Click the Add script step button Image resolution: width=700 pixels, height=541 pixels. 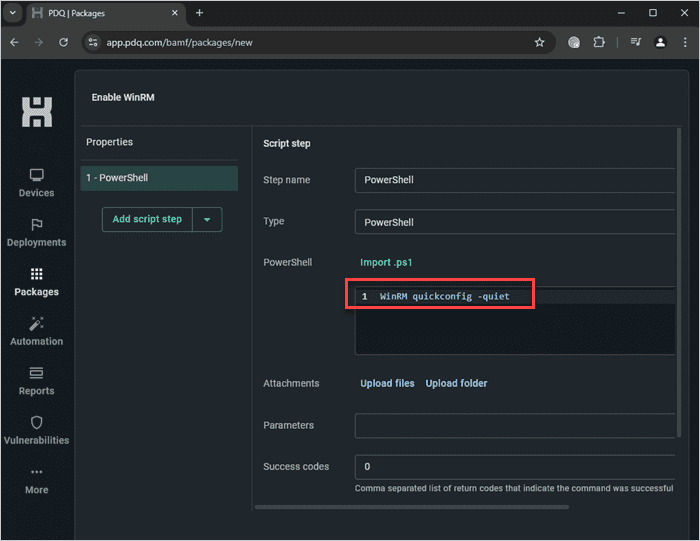[x=147, y=219]
